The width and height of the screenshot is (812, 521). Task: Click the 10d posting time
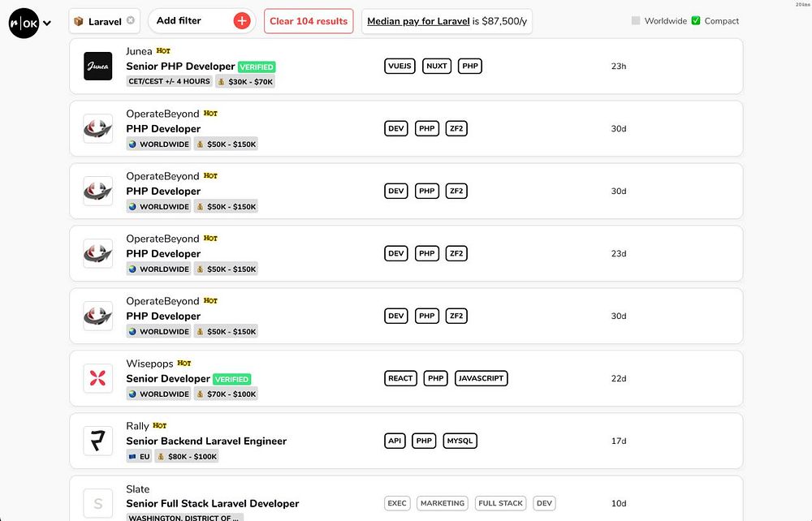coord(618,503)
